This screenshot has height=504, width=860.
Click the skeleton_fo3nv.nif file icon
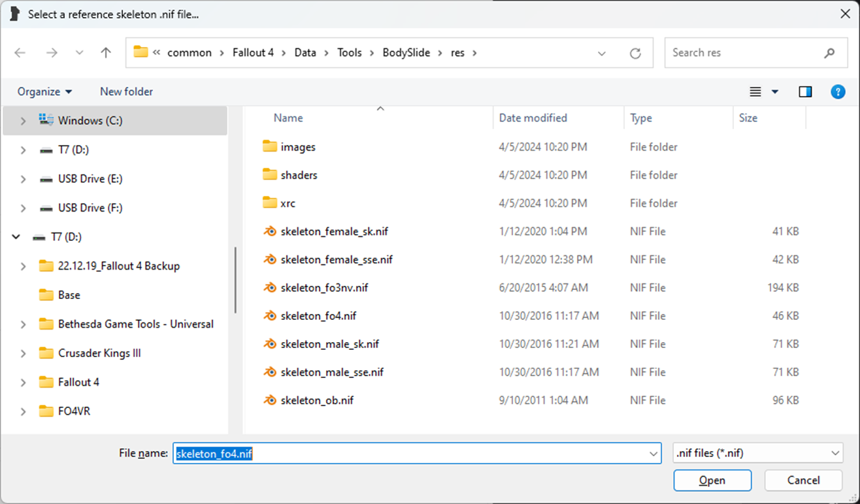270,287
